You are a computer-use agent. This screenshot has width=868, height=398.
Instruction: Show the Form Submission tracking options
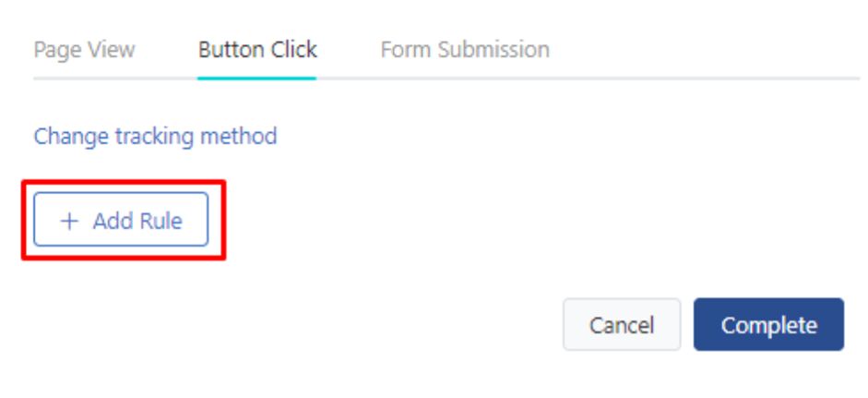(465, 49)
